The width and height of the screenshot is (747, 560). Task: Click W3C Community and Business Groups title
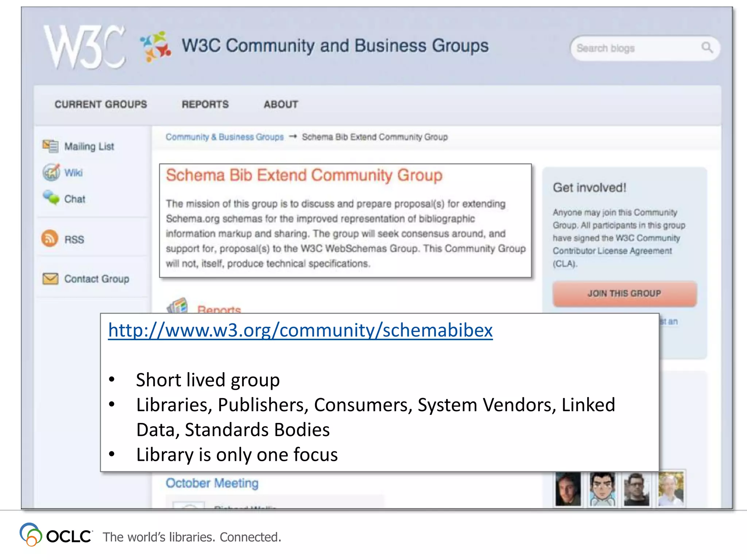pos(335,46)
